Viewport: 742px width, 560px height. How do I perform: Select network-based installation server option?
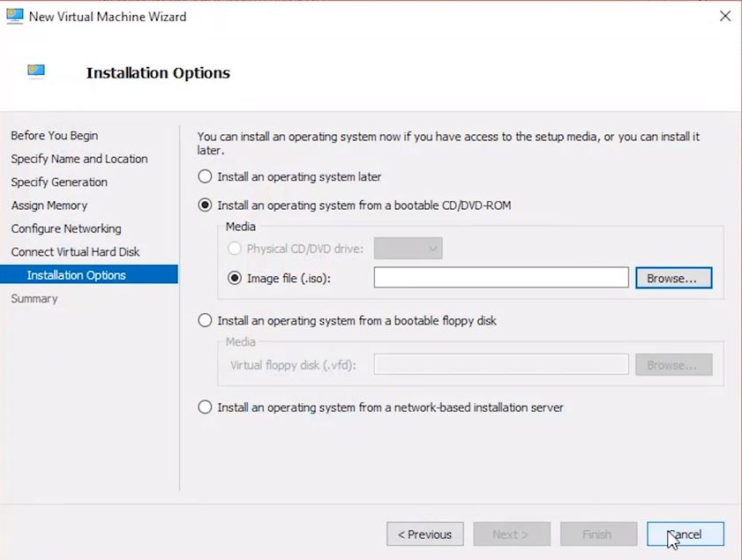click(x=206, y=407)
